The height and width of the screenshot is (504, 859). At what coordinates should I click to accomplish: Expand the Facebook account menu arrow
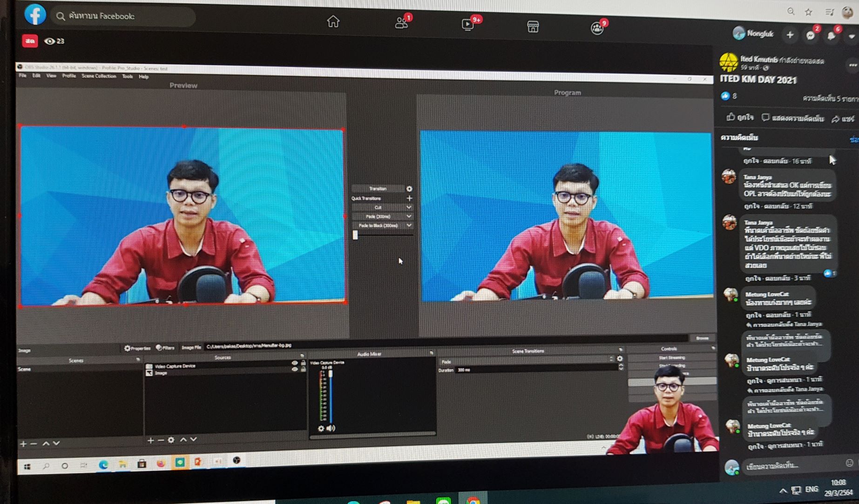click(851, 37)
